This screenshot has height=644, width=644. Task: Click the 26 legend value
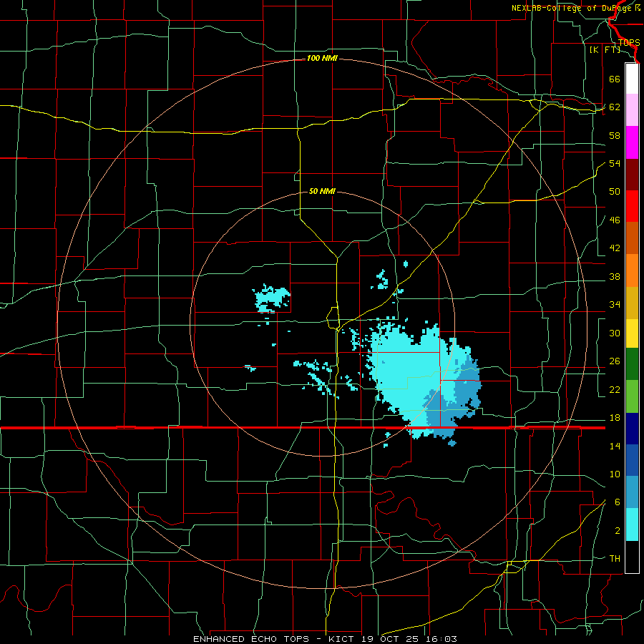click(x=615, y=361)
